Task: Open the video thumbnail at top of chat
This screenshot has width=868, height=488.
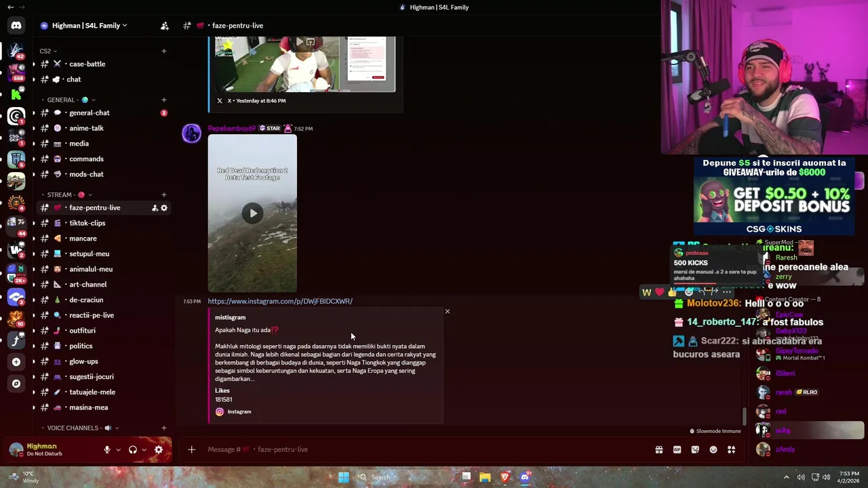Action: point(305,64)
